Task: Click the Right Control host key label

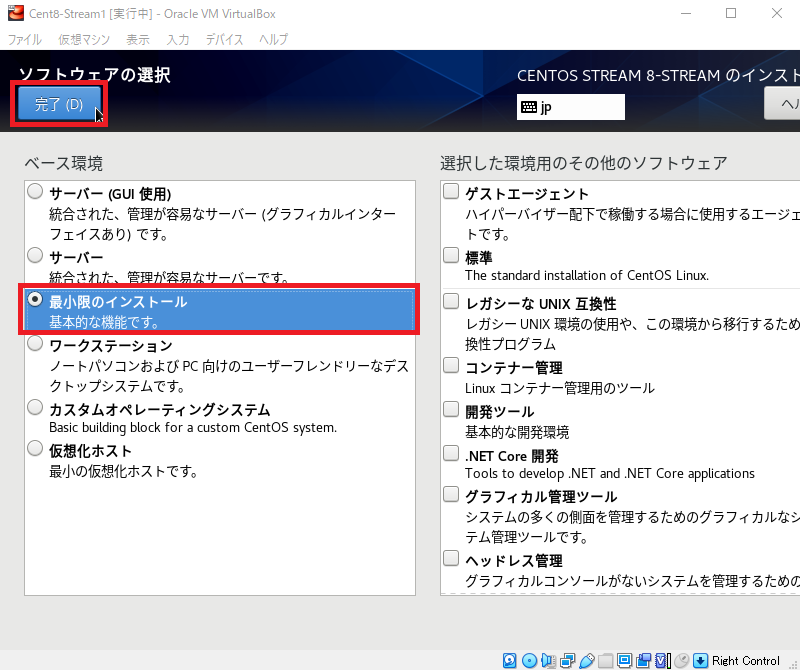Action: 745,660
